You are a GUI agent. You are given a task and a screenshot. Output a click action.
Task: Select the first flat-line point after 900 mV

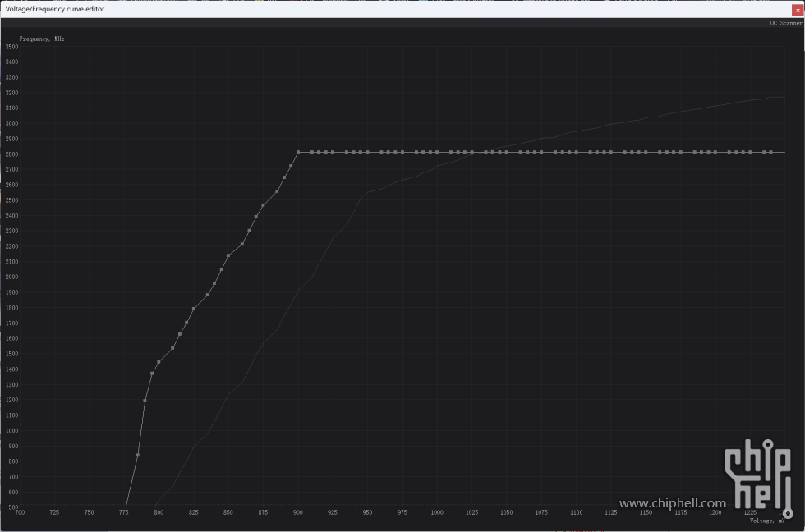tap(312, 153)
